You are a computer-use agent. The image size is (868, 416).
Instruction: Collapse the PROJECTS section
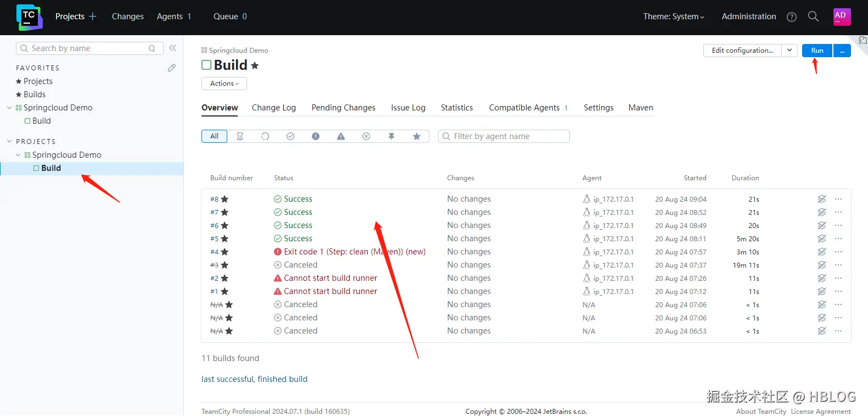pyautogui.click(x=9, y=141)
